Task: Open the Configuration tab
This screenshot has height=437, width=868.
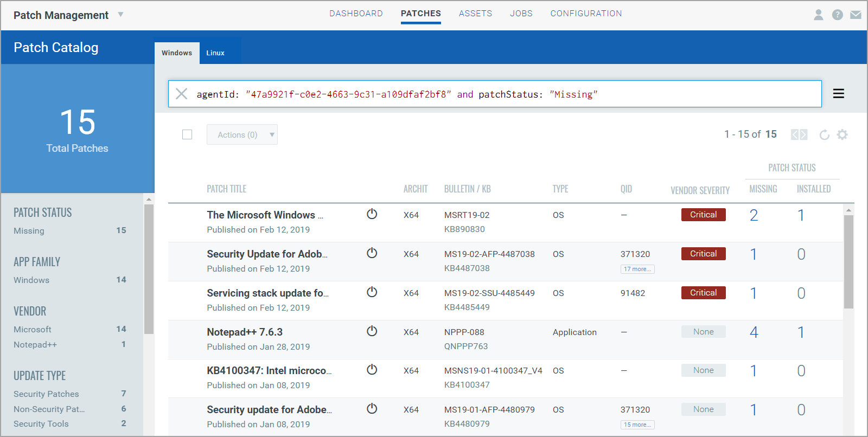Action: (586, 14)
